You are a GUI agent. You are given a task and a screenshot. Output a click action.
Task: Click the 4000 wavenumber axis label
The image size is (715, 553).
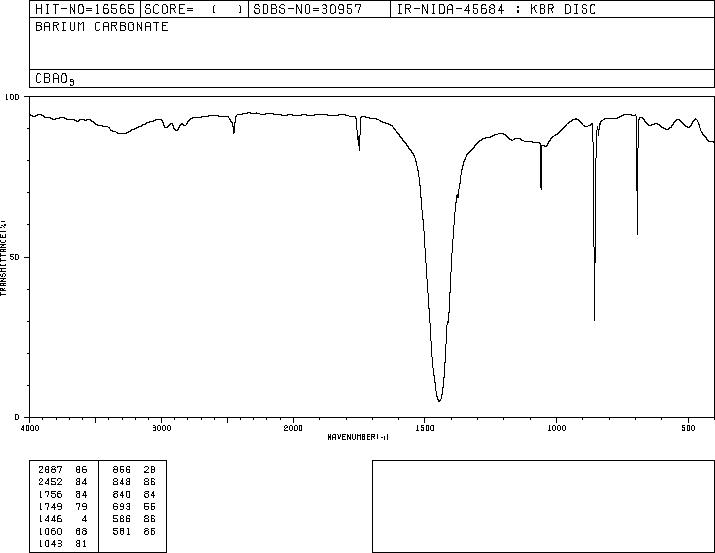pyautogui.click(x=30, y=428)
